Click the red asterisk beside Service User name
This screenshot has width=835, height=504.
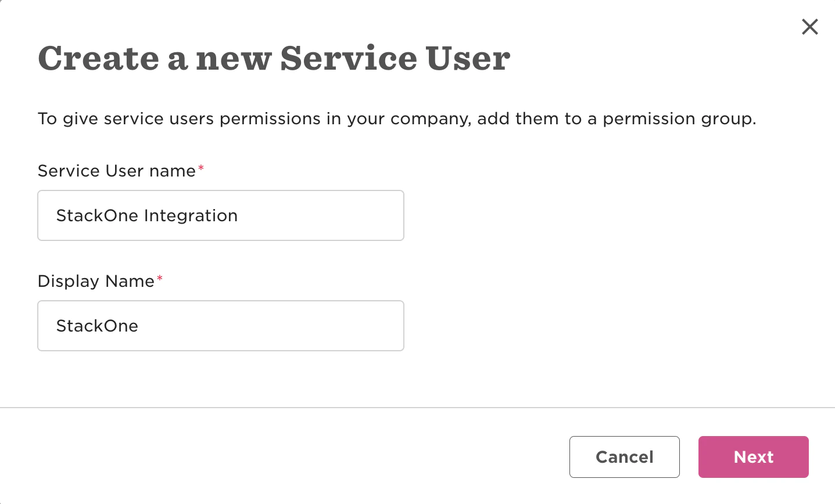201,168
